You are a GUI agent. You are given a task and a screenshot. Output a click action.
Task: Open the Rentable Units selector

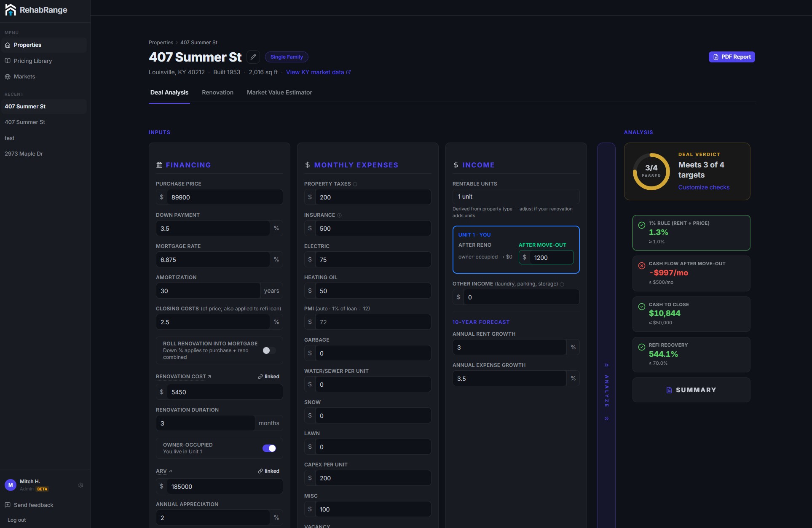(x=516, y=197)
